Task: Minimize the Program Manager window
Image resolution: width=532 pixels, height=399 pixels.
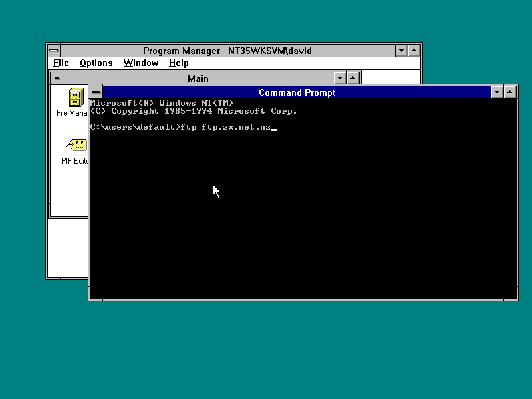Action: pyautogui.click(x=402, y=51)
